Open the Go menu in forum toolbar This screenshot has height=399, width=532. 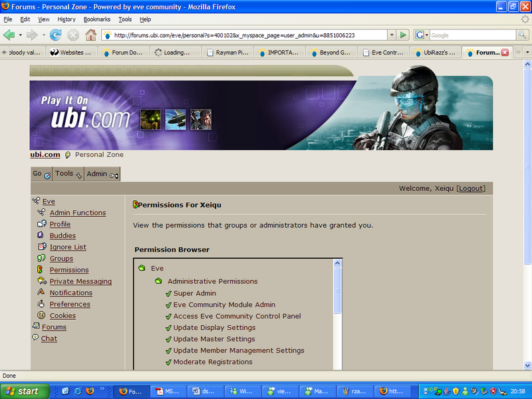tap(41, 174)
